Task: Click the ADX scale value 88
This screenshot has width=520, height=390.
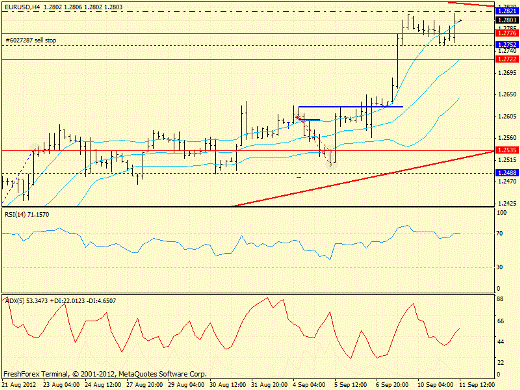Action: click(500, 299)
